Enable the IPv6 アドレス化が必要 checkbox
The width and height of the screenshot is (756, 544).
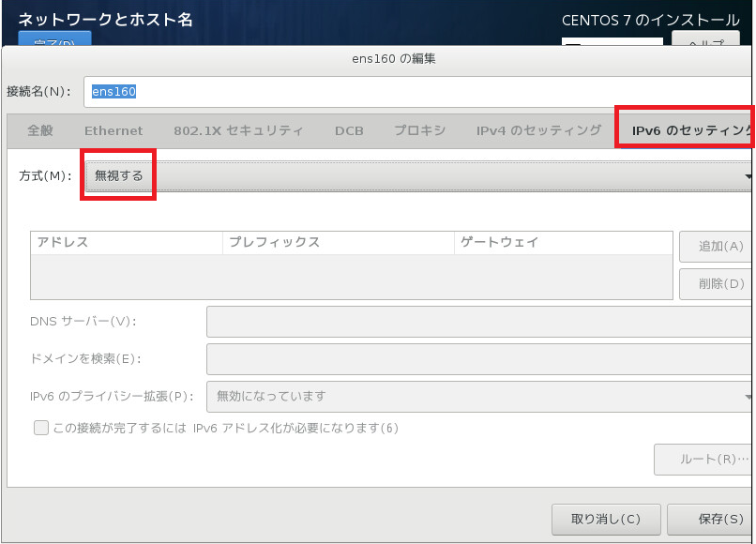[41, 428]
